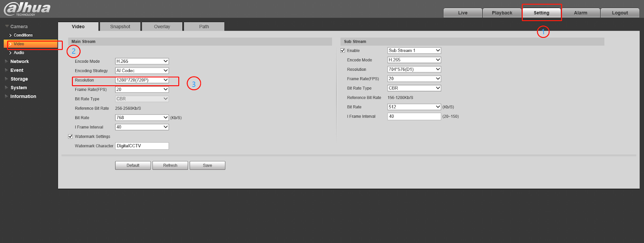The height and width of the screenshot is (243, 644).
Task: Click the Sub Stream I Frame Interval field
Action: tap(414, 116)
